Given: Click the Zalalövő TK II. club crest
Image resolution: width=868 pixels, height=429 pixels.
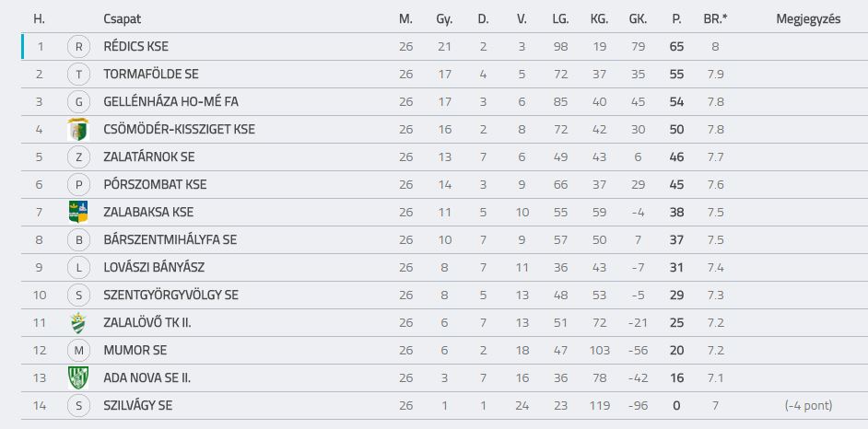Looking at the screenshot, I should click(x=78, y=323).
